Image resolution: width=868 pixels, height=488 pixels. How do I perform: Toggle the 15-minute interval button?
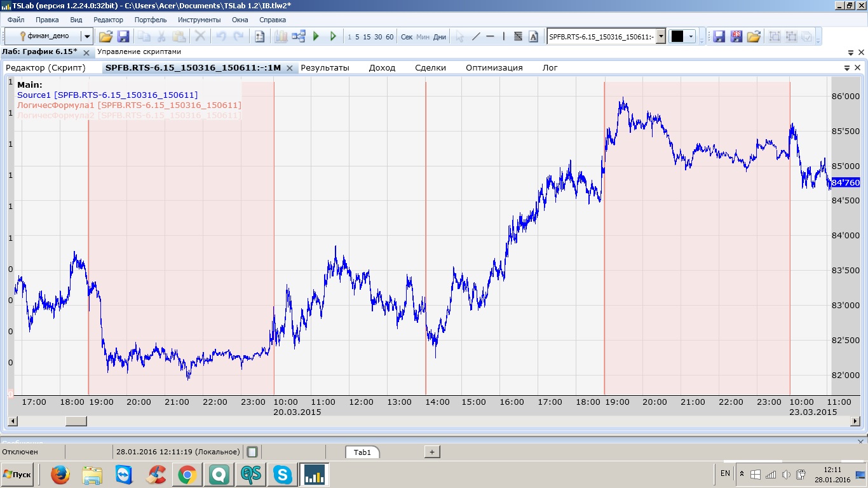point(367,37)
